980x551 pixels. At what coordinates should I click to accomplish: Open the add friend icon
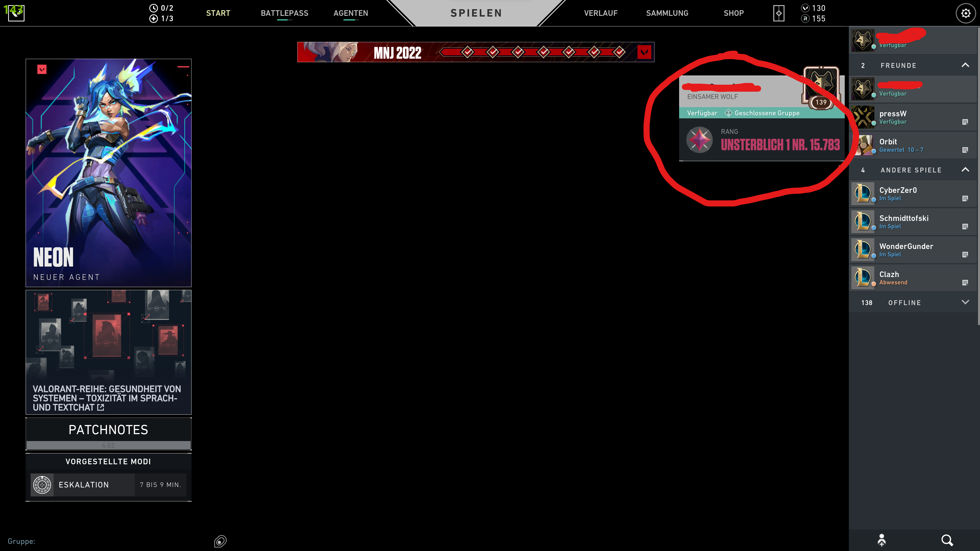point(881,540)
